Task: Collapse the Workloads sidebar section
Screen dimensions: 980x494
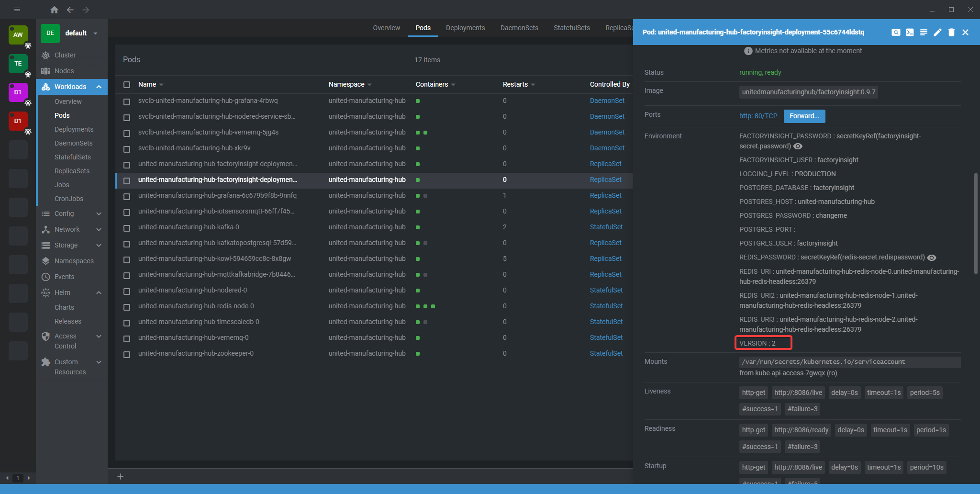Action: pyautogui.click(x=99, y=87)
